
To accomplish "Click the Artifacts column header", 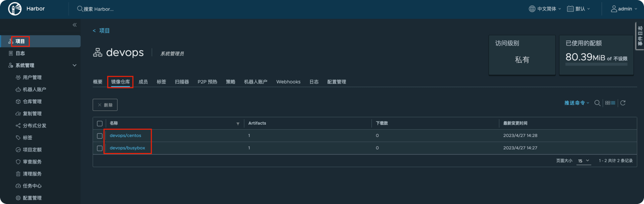I will [257, 123].
